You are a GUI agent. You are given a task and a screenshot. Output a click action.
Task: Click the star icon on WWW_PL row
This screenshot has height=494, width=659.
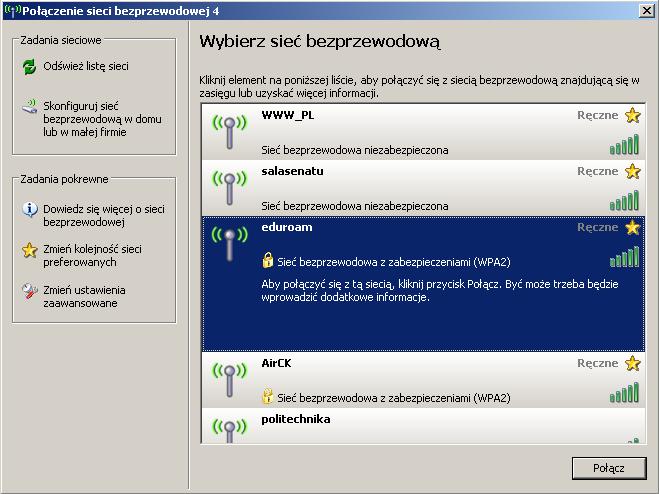(633, 115)
